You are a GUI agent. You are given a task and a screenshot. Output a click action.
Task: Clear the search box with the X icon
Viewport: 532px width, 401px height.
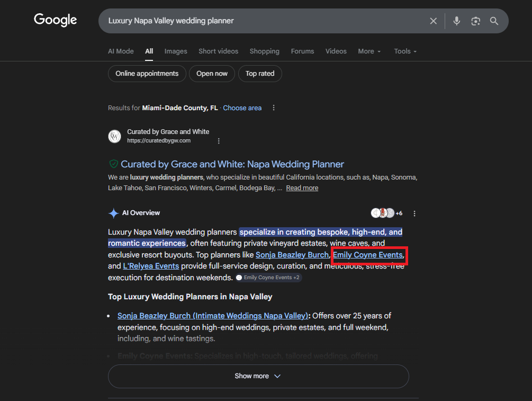click(x=433, y=21)
